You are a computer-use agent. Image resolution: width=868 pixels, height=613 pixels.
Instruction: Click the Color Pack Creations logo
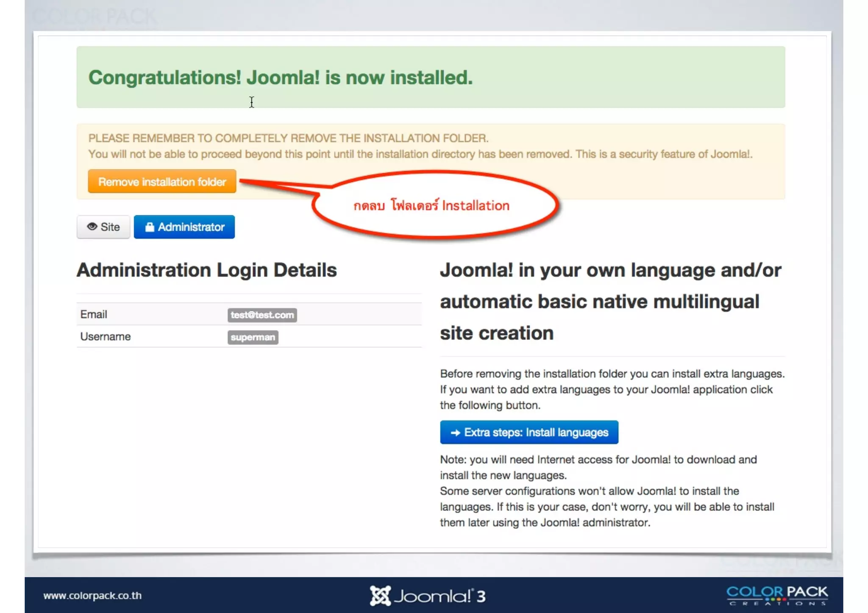pos(777,595)
